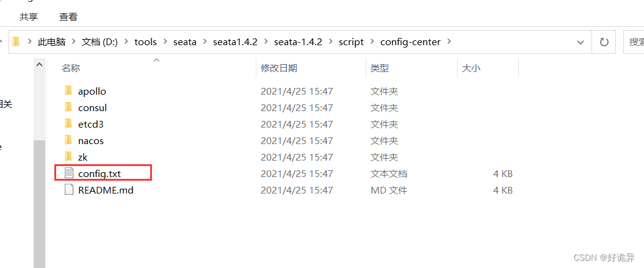Click the consul folder icon

[x=68, y=107]
